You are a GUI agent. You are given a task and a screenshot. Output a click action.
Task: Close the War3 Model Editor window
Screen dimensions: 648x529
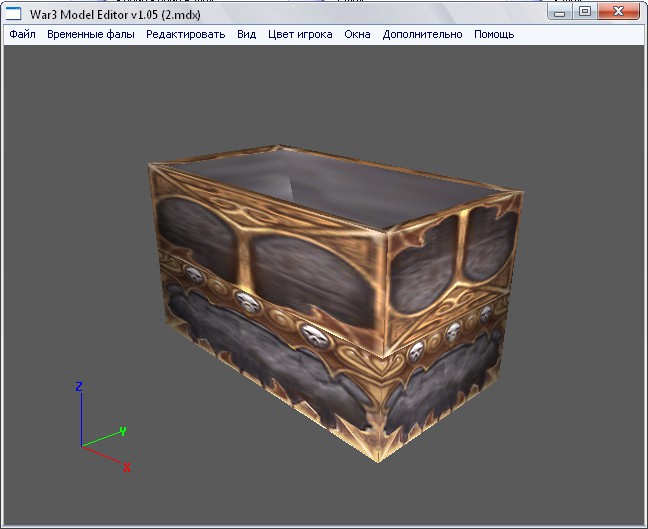[618, 12]
